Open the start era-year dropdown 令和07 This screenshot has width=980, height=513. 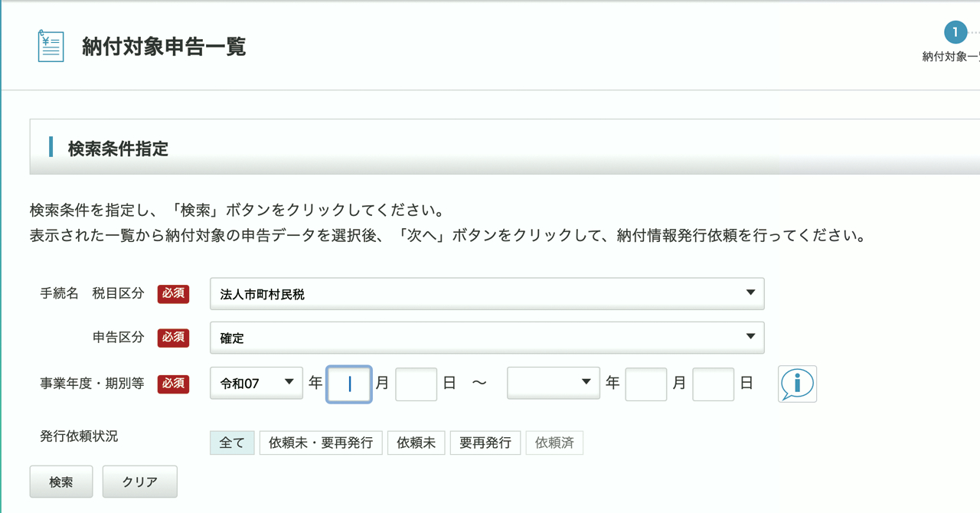(256, 383)
